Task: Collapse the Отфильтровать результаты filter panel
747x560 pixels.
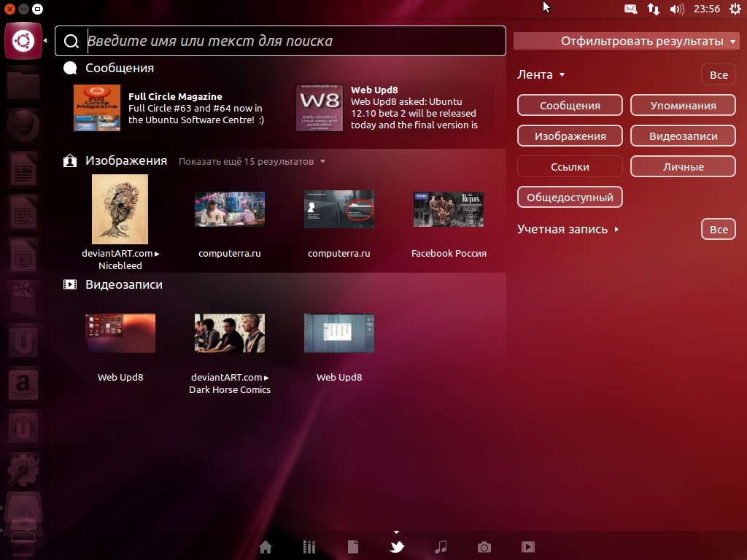Action: click(627, 41)
